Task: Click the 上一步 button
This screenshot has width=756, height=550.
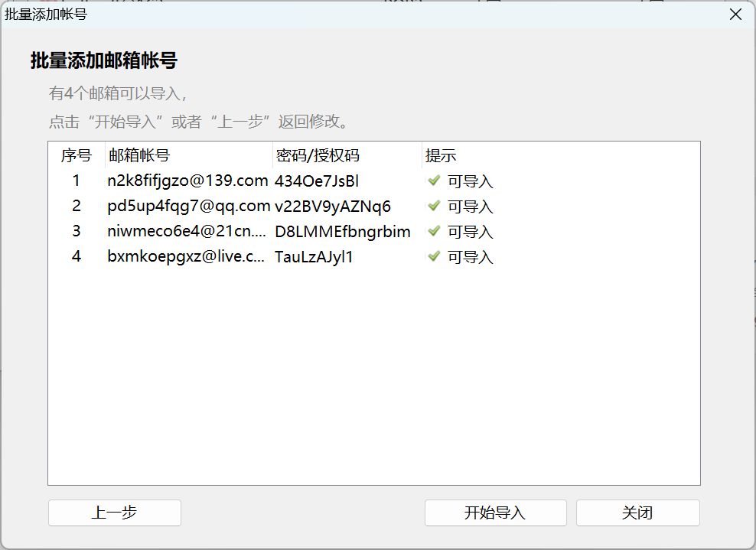Action: click(115, 513)
